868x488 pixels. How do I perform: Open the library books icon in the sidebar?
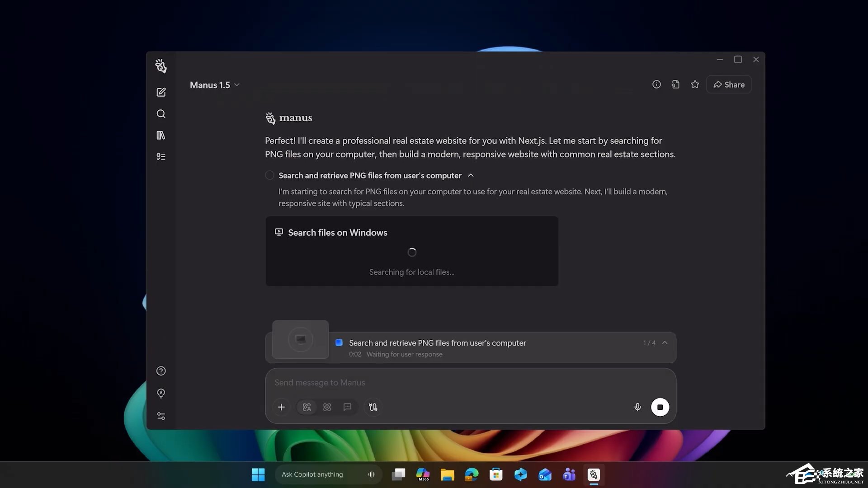point(161,135)
